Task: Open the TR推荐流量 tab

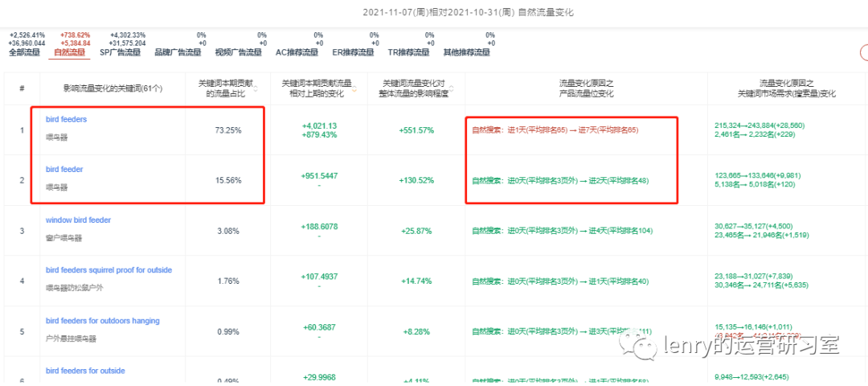Action: tap(408, 53)
